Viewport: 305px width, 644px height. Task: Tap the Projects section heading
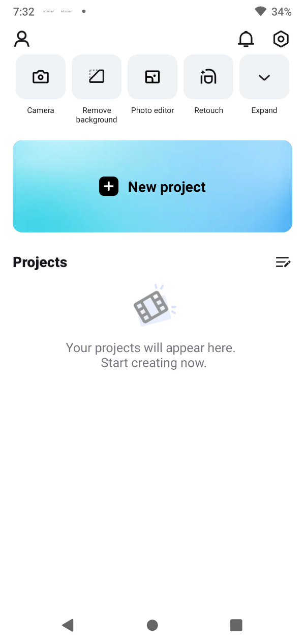pyautogui.click(x=40, y=262)
